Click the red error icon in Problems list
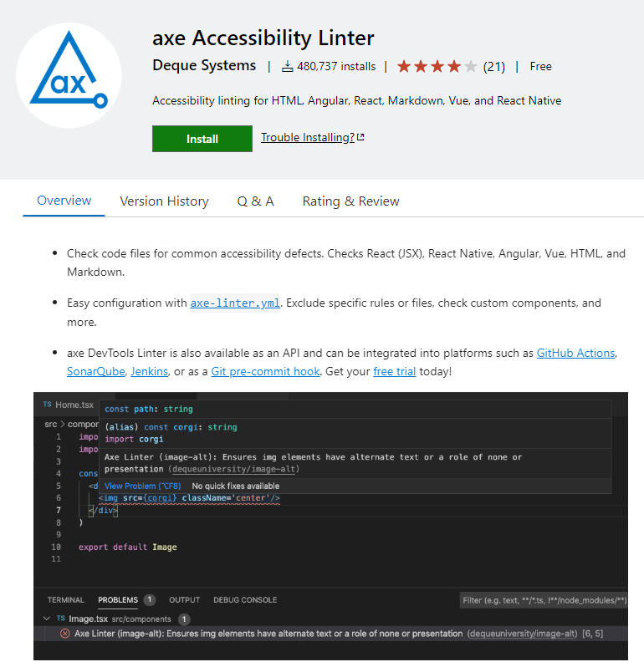This screenshot has width=644, height=667. [x=64, y=634]
